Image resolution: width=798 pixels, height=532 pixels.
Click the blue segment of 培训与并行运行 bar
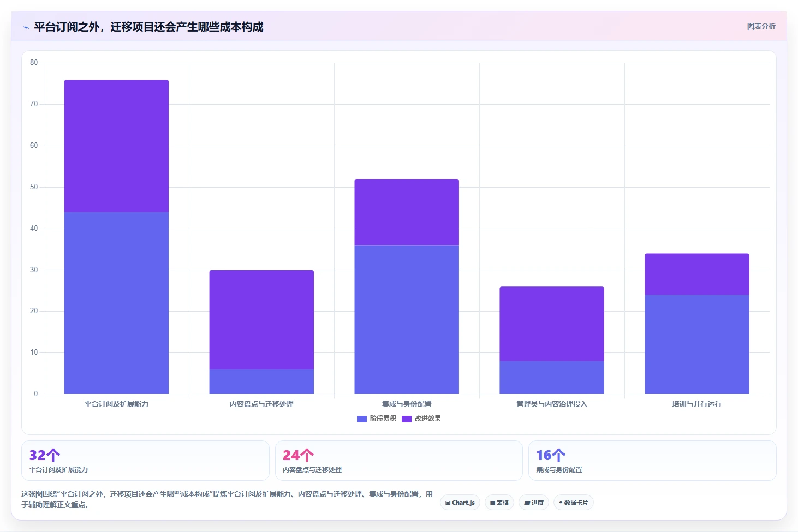click(x=697, y=344)
